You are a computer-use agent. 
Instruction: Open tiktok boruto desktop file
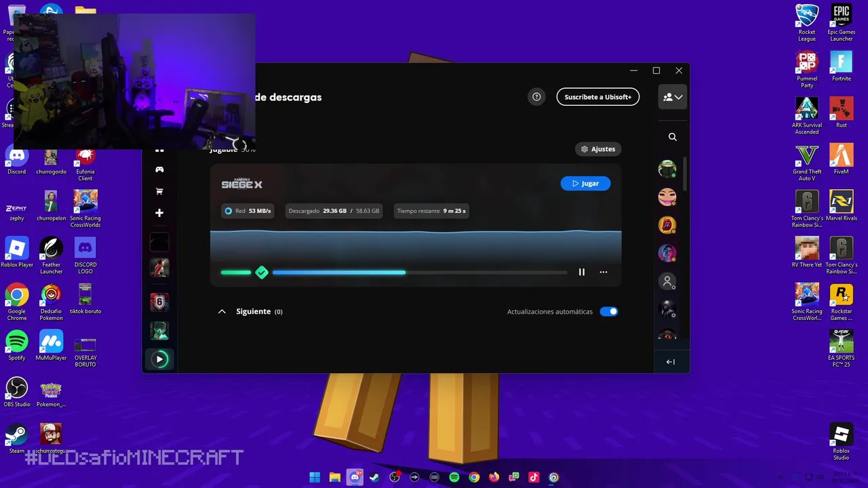click(85, 299)
